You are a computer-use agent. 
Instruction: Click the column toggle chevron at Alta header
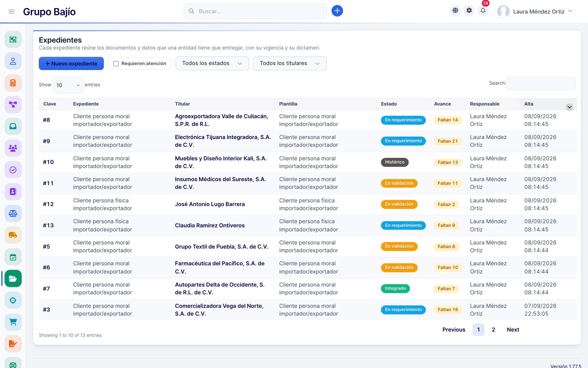tap(569, 107)
